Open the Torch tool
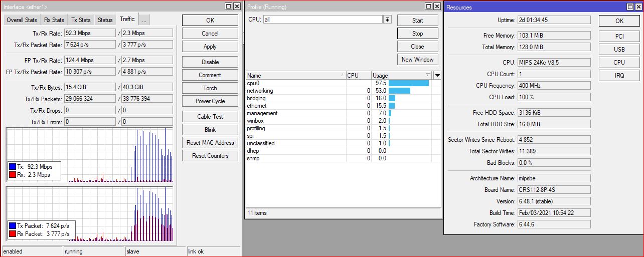This screenshot has height=257, width=644. coord(210,88)
